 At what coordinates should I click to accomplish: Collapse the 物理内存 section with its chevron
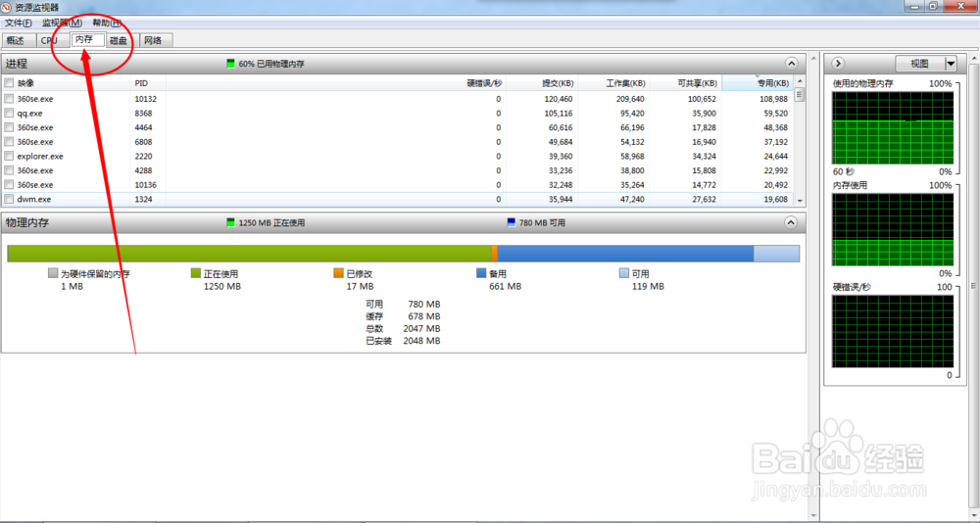point(791,222)
